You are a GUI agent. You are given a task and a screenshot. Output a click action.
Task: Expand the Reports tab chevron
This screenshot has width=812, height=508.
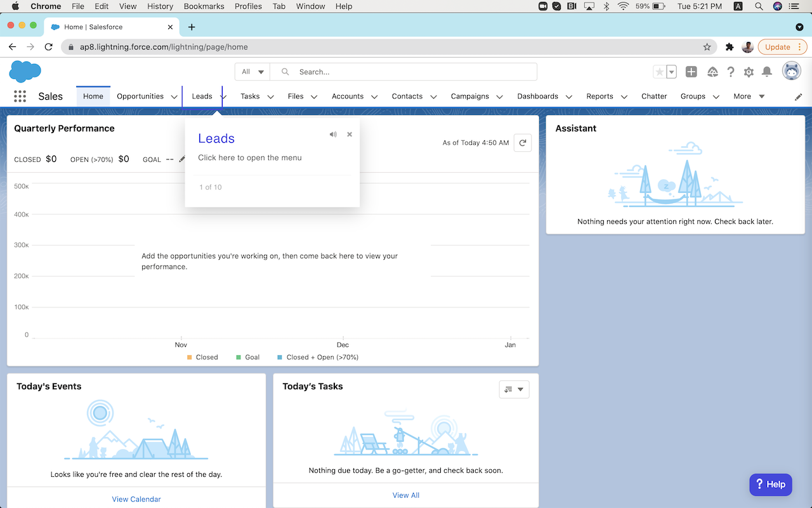[x=624, y=97]
